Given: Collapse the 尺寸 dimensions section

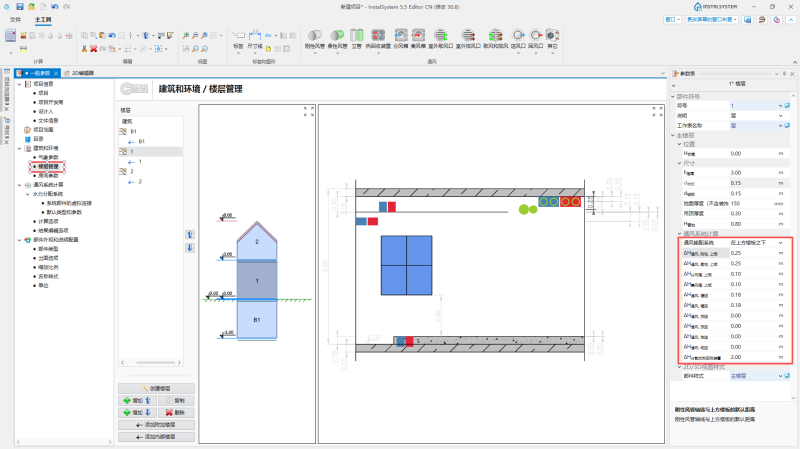Looking at the screenshot, I should point(680,163).
